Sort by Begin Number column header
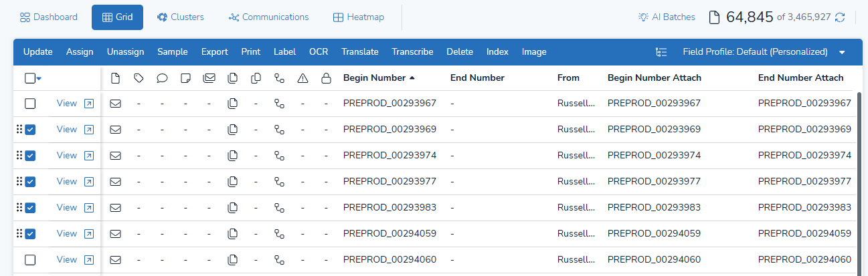The height and width of the screenshot is (276, 868). pyautogui.click(x=374, y=78)
